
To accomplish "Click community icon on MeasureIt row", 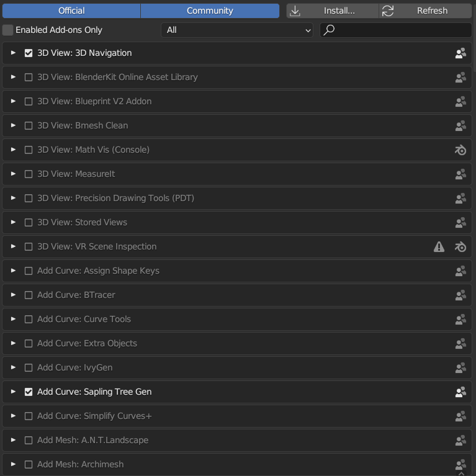I will (460, 174).
